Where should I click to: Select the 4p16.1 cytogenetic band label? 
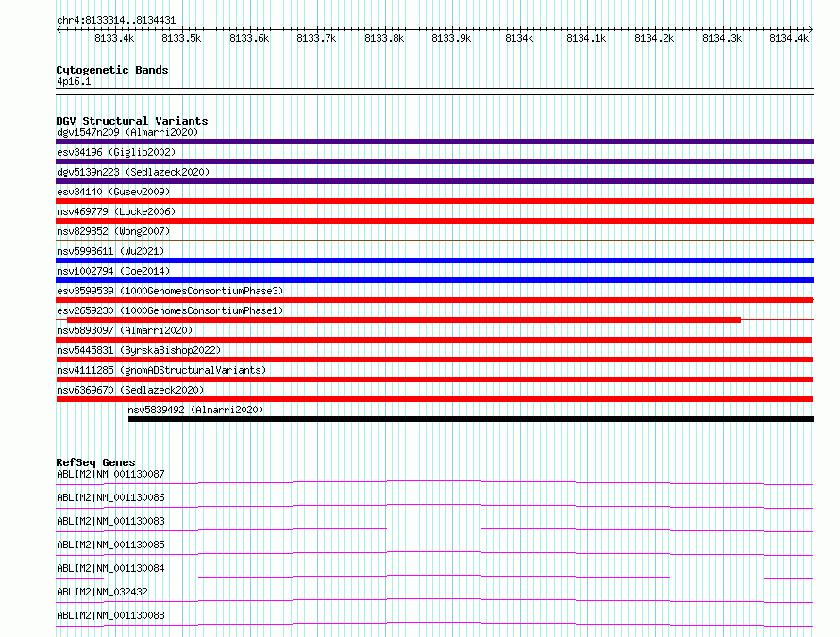(74, 82)
